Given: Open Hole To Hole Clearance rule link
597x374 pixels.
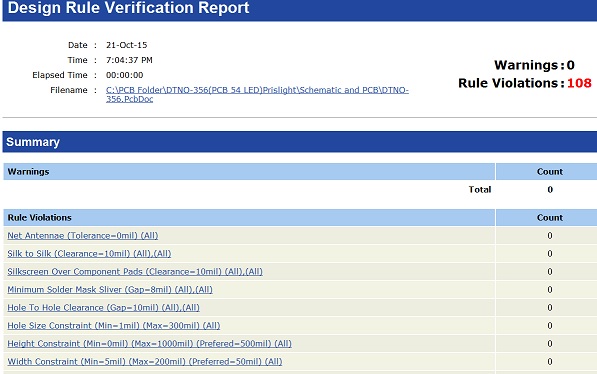Looking at the screenshot, I should (103, 307).
